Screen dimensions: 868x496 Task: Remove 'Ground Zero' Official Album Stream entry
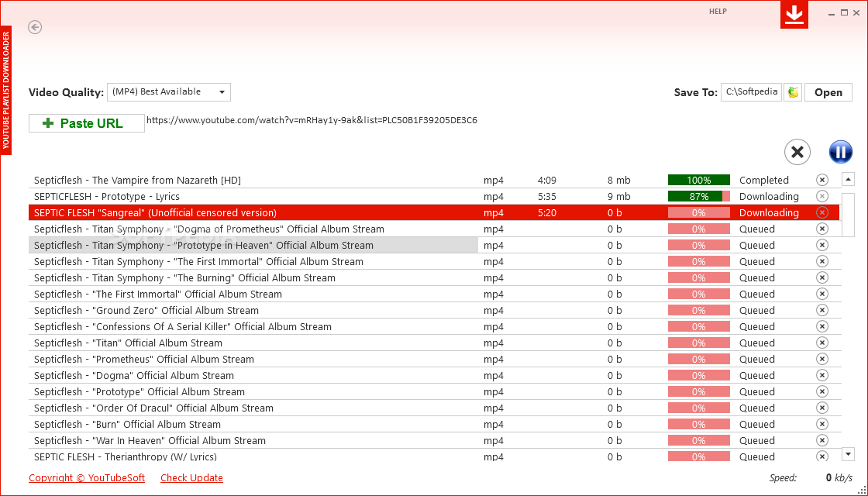click(x=822, y=310)
